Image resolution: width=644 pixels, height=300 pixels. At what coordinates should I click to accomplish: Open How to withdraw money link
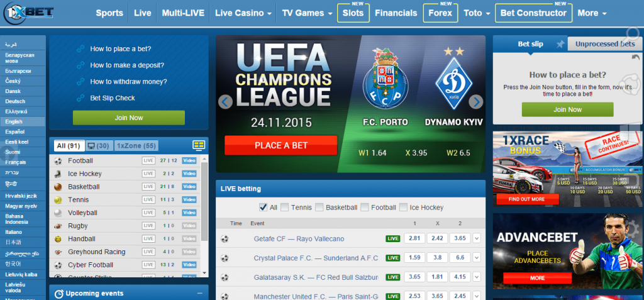coord(128,81)
